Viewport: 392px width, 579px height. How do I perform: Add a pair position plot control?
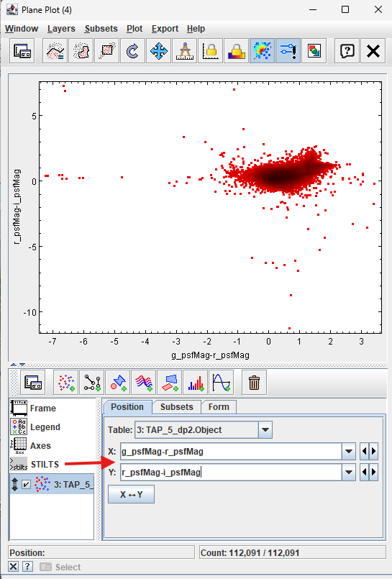tap(92, 383)
